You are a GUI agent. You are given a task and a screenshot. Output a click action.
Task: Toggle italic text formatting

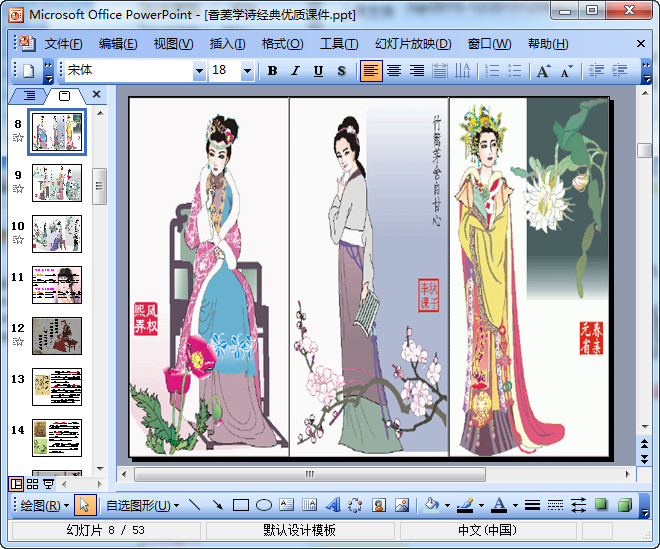pyautogui.click(x=295, y=71)
